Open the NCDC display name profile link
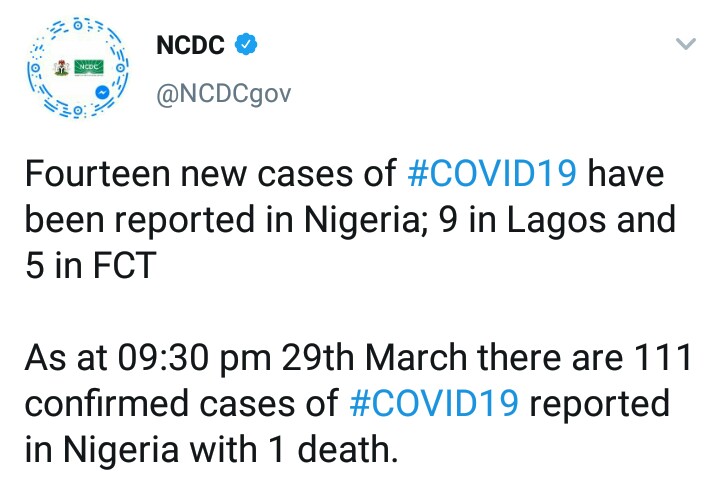 click(x=191, y=45)
